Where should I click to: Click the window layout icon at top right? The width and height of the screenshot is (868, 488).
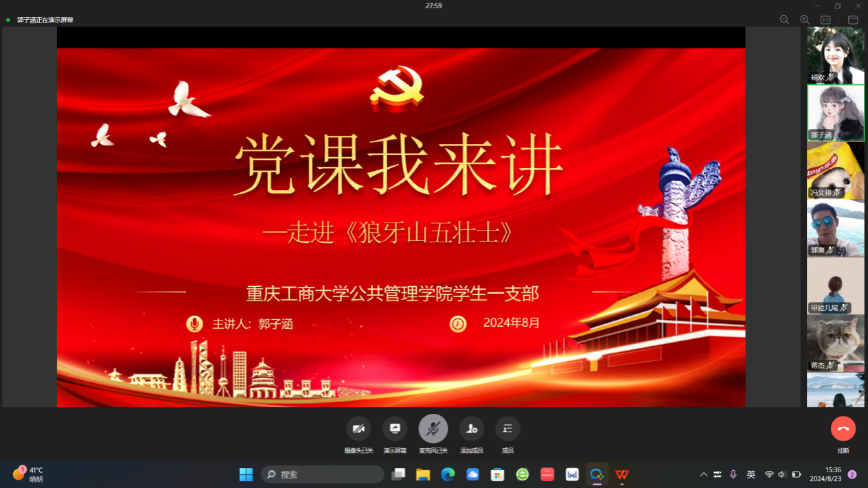click(853, 20)
